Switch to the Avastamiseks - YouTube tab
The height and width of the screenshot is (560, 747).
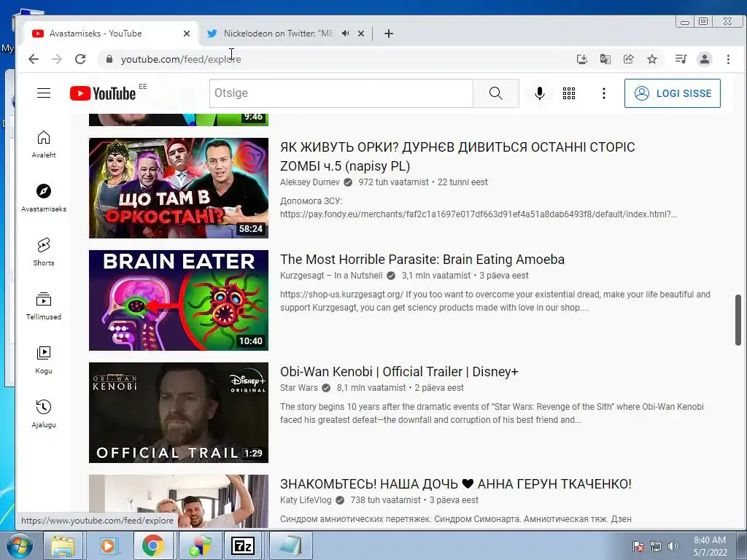point(109,34)
